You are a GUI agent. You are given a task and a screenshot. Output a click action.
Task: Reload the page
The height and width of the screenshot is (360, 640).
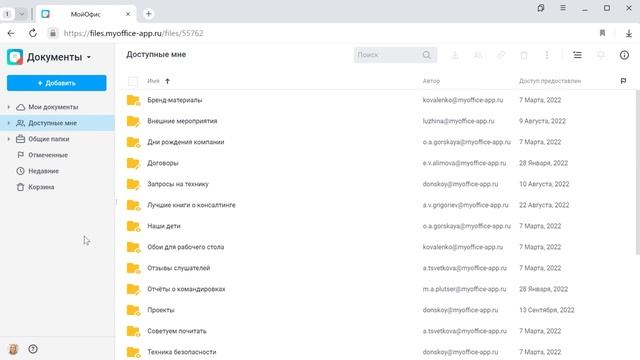click(33, 33)
